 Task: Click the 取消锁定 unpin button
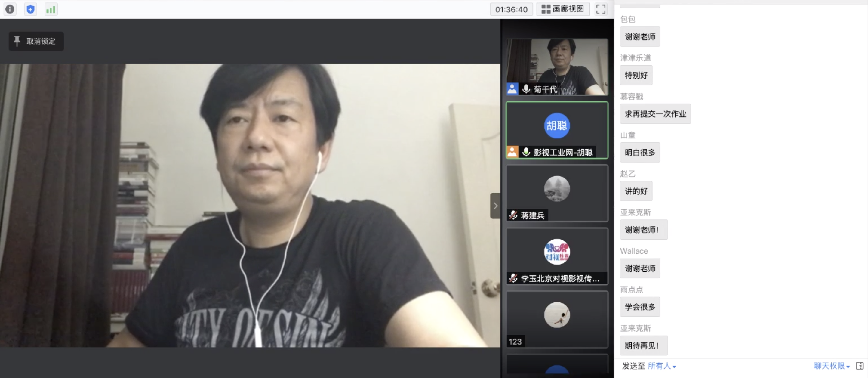click(36, 41)
